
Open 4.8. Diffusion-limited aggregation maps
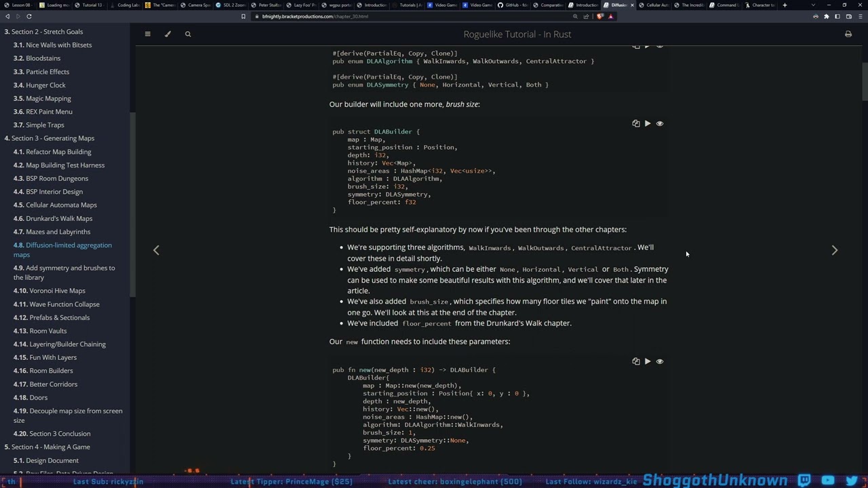tap(62, 250)
